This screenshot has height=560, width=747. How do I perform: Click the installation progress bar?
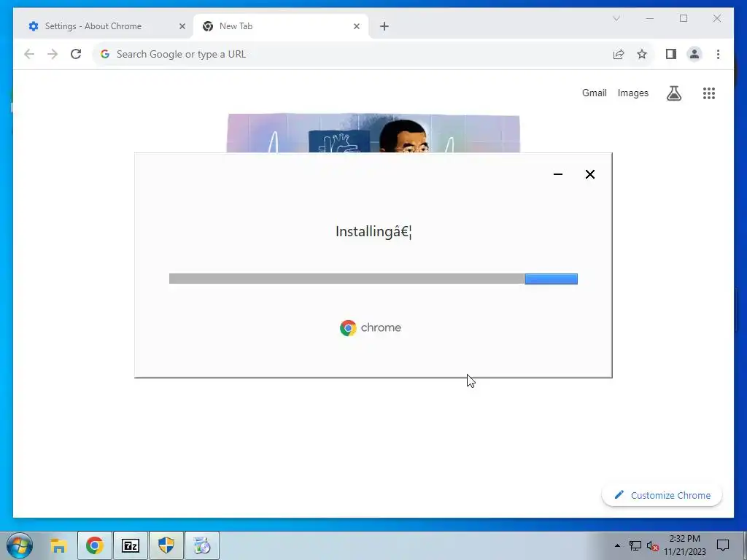(373, 279)
